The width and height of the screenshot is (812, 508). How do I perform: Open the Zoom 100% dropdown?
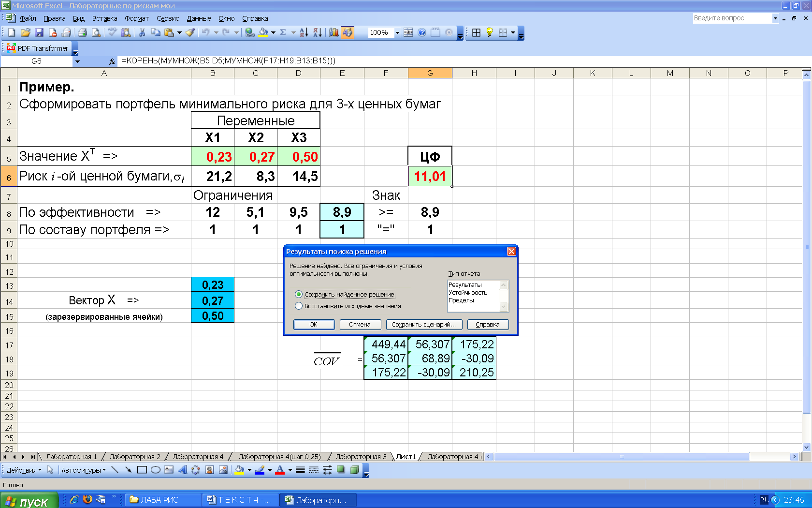(397, 32)
